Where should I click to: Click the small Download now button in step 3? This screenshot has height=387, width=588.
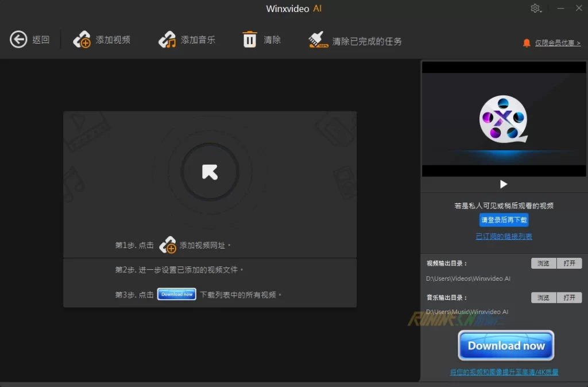177,295
